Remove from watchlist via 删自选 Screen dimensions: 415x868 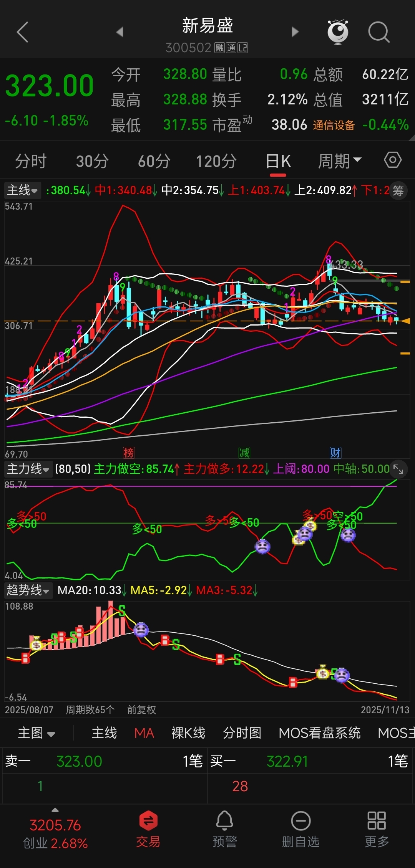[x=300, y=829]
